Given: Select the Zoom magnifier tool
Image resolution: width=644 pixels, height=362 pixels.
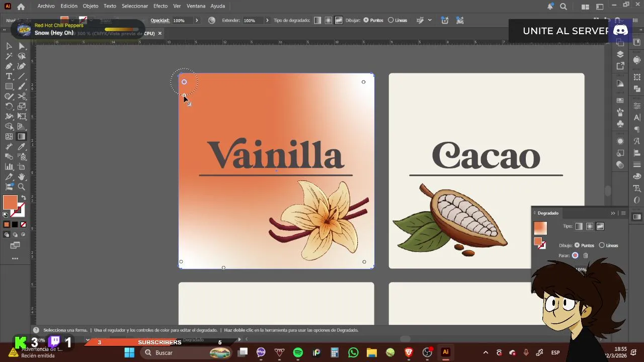Looking at the screenshot, I should [x=22, y=187].
